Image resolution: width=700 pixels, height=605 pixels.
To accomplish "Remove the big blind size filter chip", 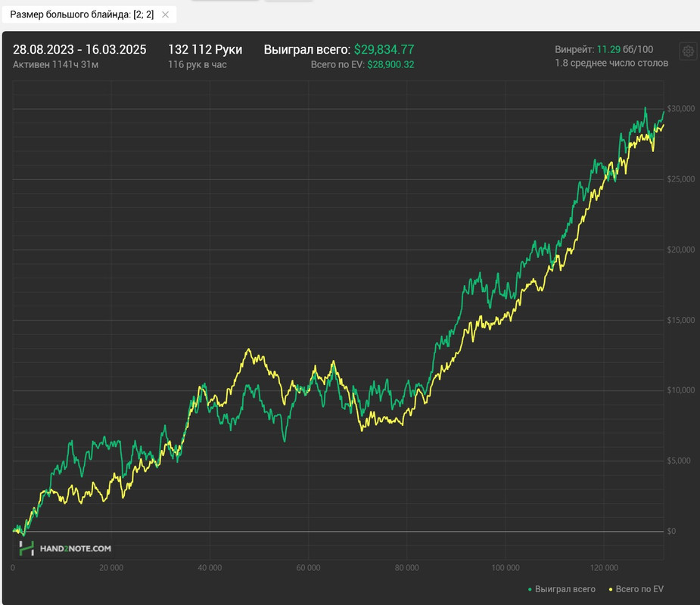I will click(x=165, y=14).
